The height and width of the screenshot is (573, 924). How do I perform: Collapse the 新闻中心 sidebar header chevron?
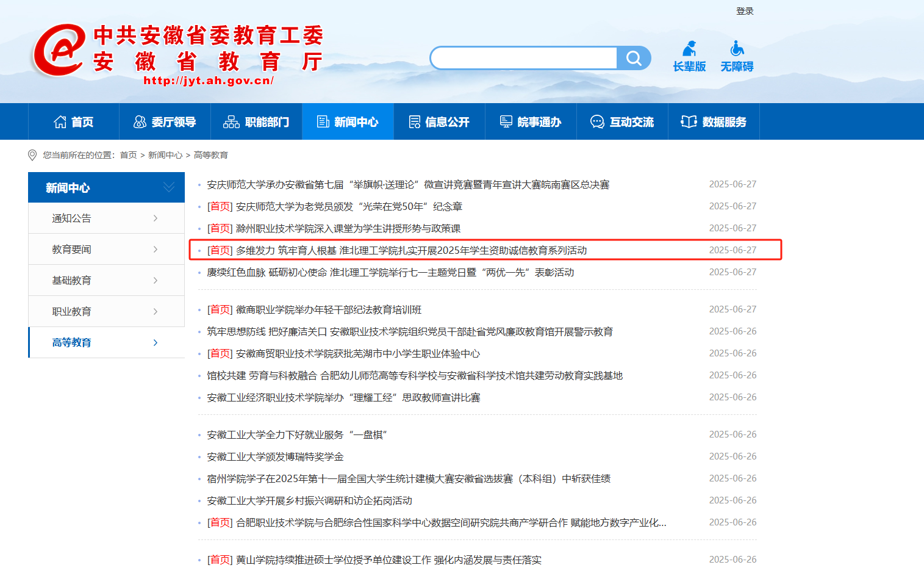(x=169, y=187)
